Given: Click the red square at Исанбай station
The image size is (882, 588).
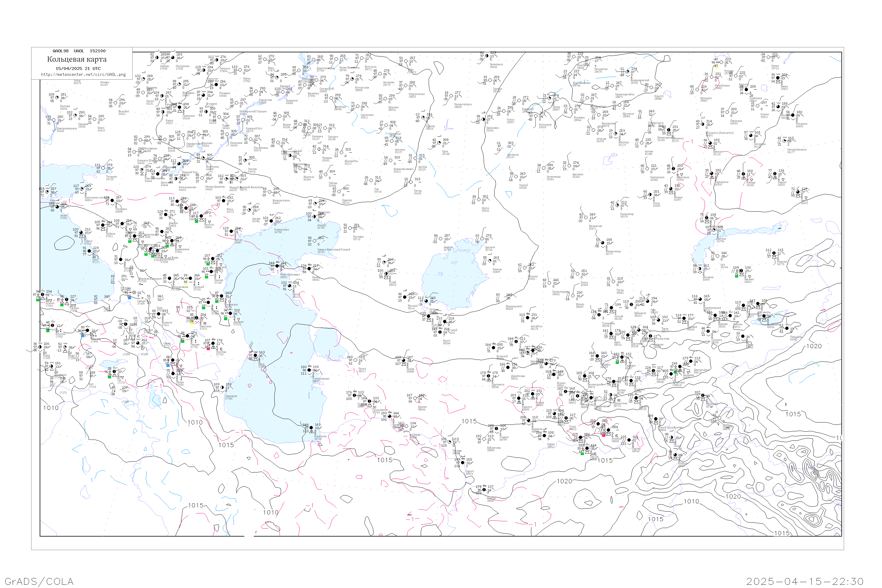Looking at the screenshot, I should (603, 435).
